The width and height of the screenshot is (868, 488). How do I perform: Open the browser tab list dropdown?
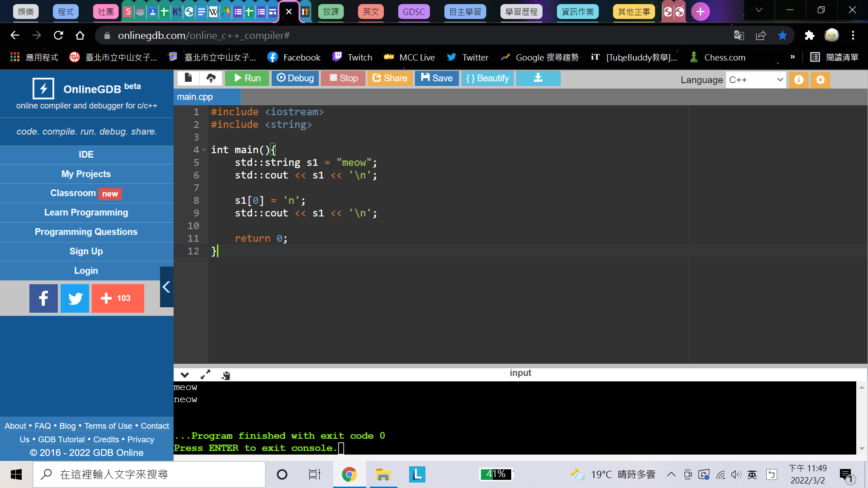point(759,10)
